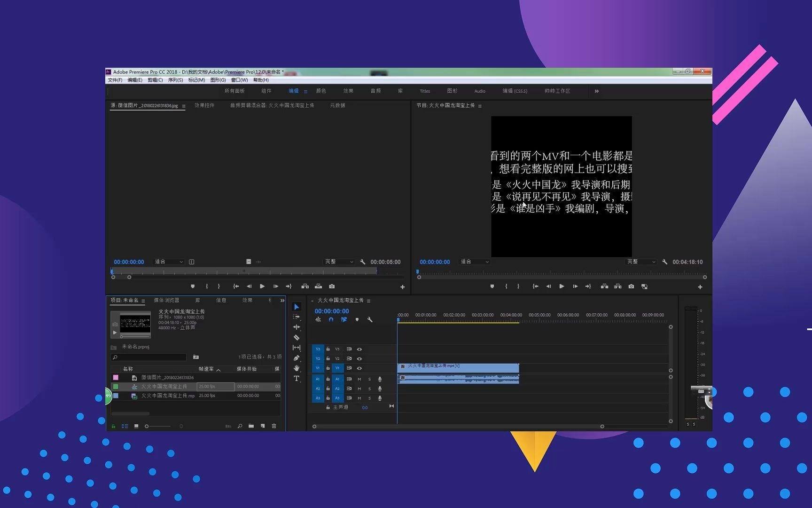Click Overwrite button in Source monitor
Viewport: 812px width, 508px height.
(x=318, y=286)
